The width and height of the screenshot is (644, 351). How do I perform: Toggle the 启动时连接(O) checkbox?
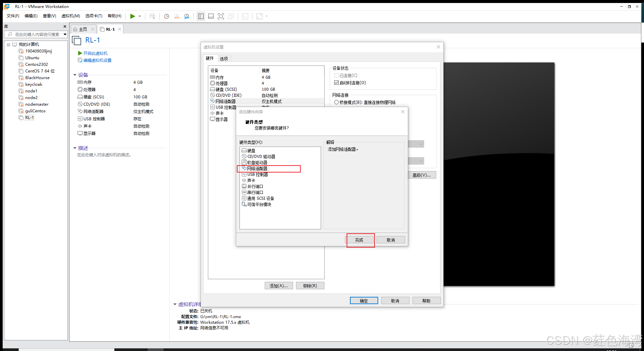336,83
